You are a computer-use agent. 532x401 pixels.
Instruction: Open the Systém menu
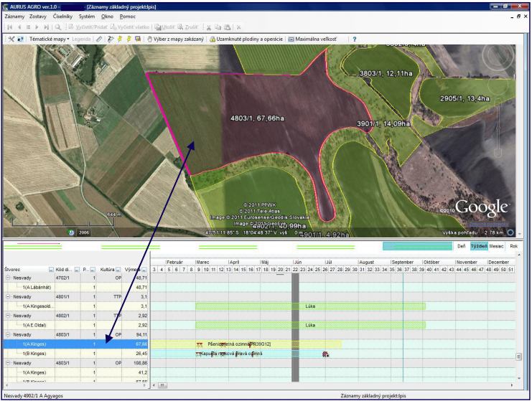click(x=87, y=16)
